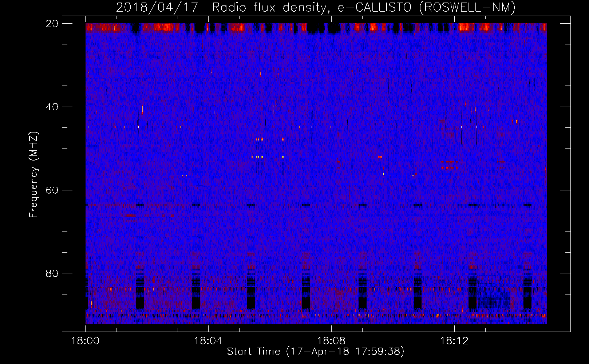
Task: Click the 18:00 time tick label
Action: (x=85, y=341)
